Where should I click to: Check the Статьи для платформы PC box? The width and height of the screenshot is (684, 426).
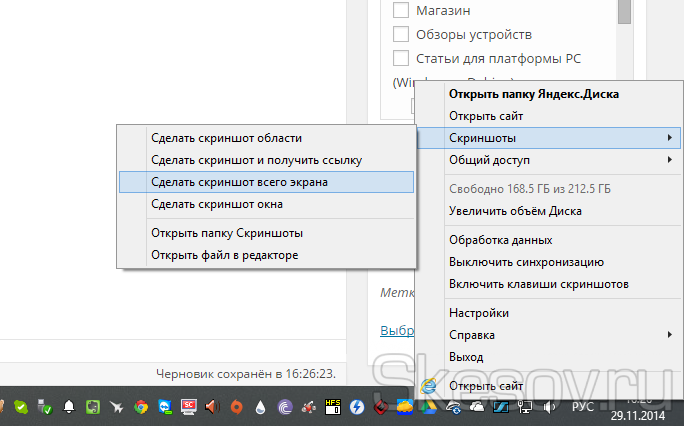401,57
